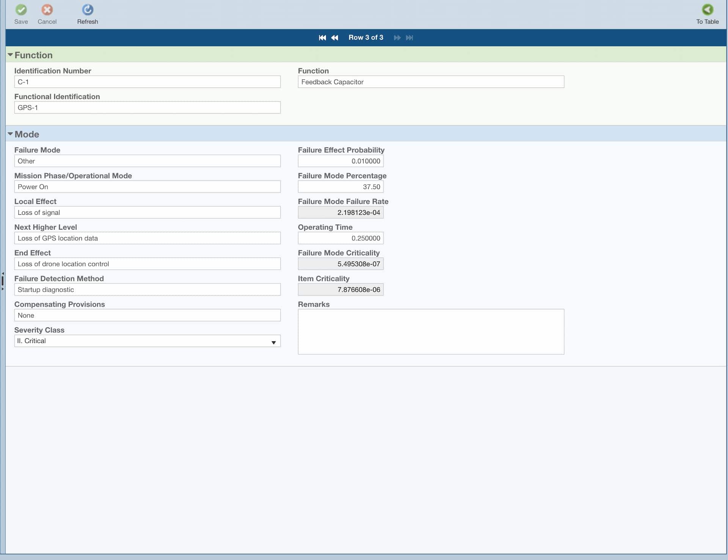Click inside the Remarks text area

click(431, 332)
